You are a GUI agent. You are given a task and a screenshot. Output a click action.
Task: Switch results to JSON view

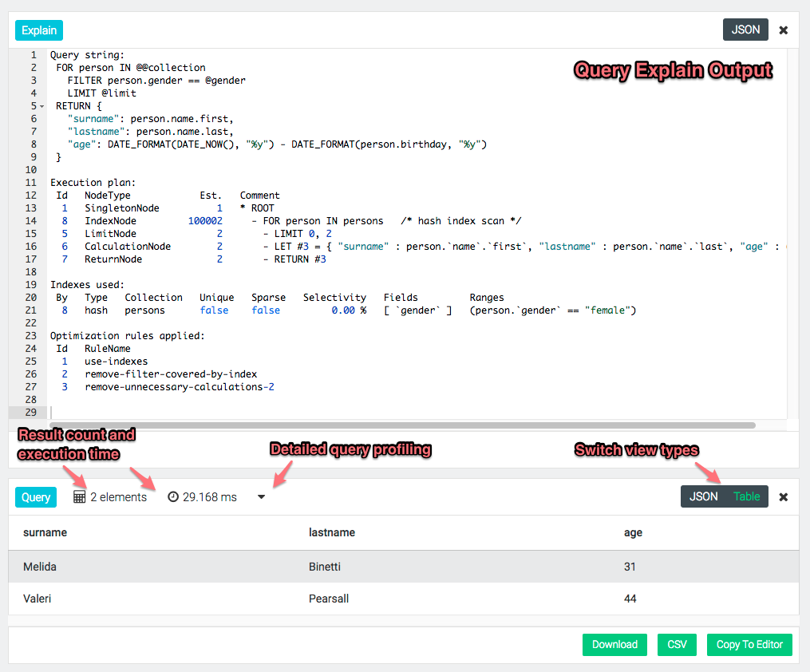click(703, 496)
